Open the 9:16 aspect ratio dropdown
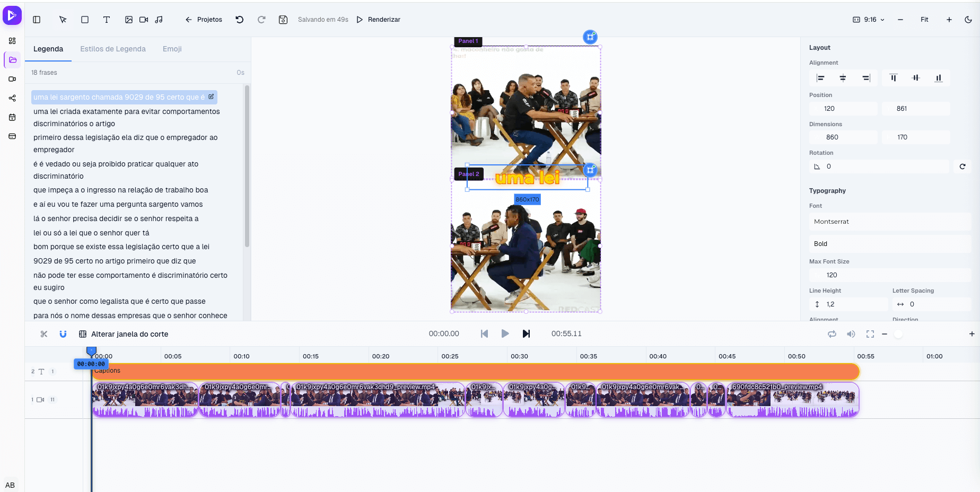The image size is (980, 492). (869, 20)
